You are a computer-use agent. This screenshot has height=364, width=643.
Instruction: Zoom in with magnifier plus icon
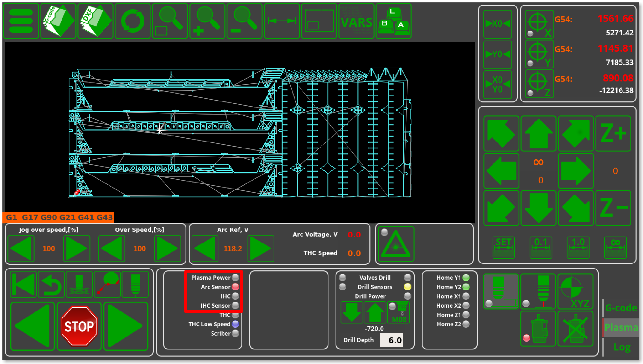coord(207,21)
